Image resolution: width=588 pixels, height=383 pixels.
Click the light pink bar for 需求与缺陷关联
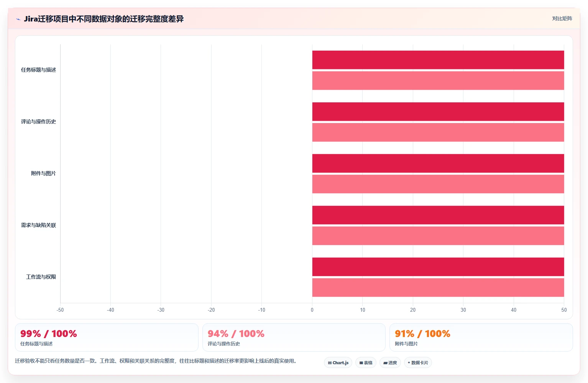tap(438, 236)
